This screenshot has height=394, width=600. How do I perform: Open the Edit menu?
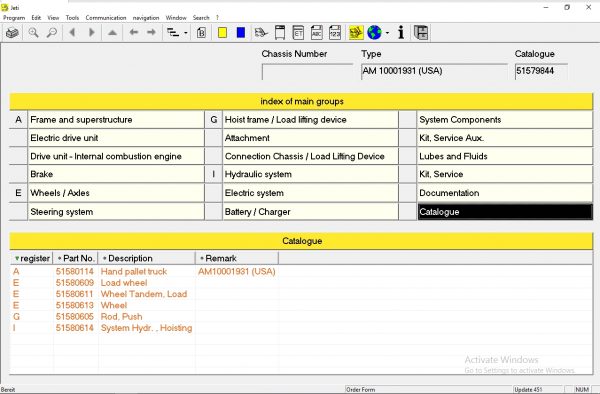(x=36, y=18)
